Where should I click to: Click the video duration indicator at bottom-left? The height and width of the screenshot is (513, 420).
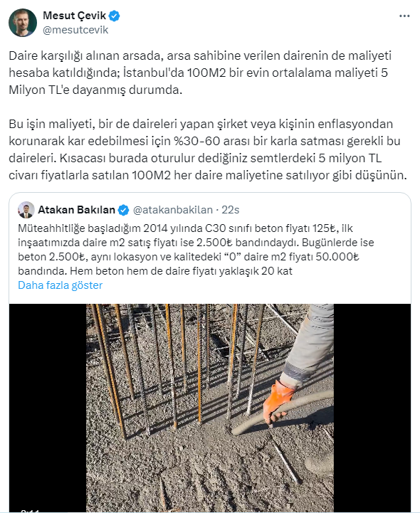tap(30, 510)
